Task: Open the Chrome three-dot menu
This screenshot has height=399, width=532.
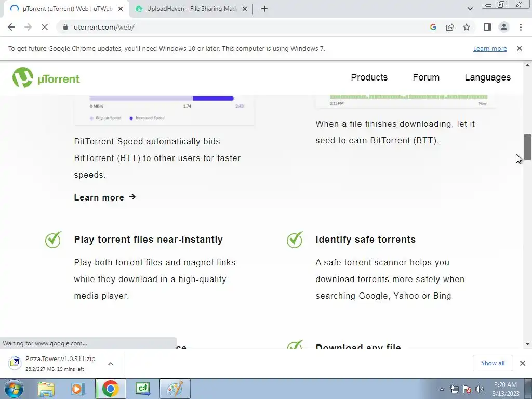Action: [521, 27]
